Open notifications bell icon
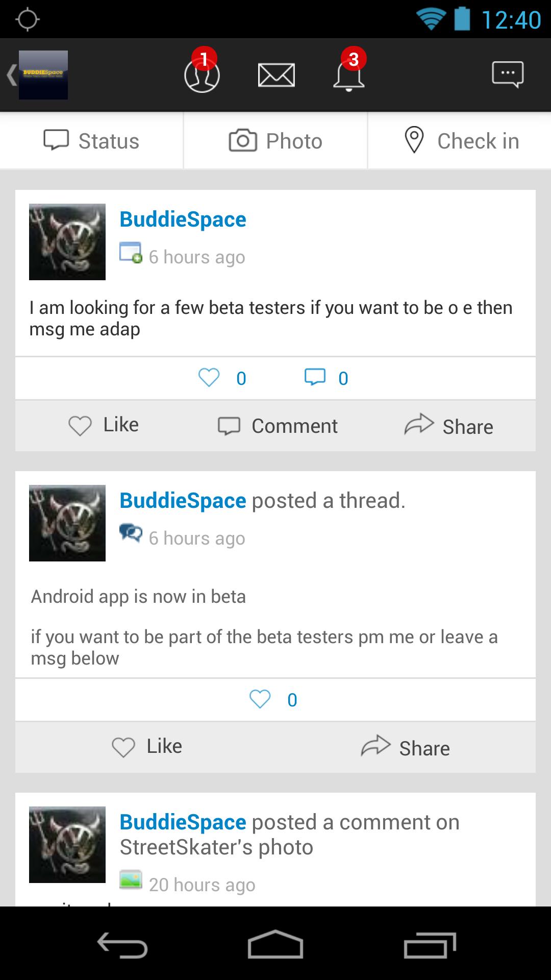This screenshot has width=551, height=980. coord(349,75)
